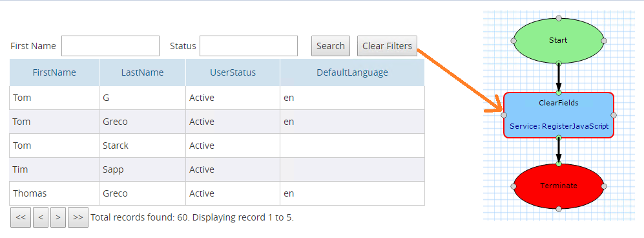This screenshot has width=644, height=238.
Task: Select the arrow from Start to ClearFields
Action: pos(559,77)
